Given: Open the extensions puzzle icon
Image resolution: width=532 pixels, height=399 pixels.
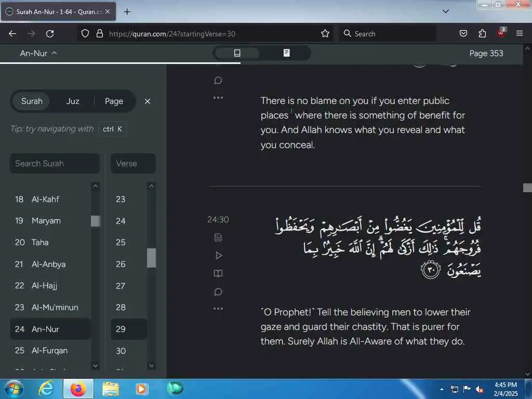Looking at the screenshot, I should tap(482, 33).
